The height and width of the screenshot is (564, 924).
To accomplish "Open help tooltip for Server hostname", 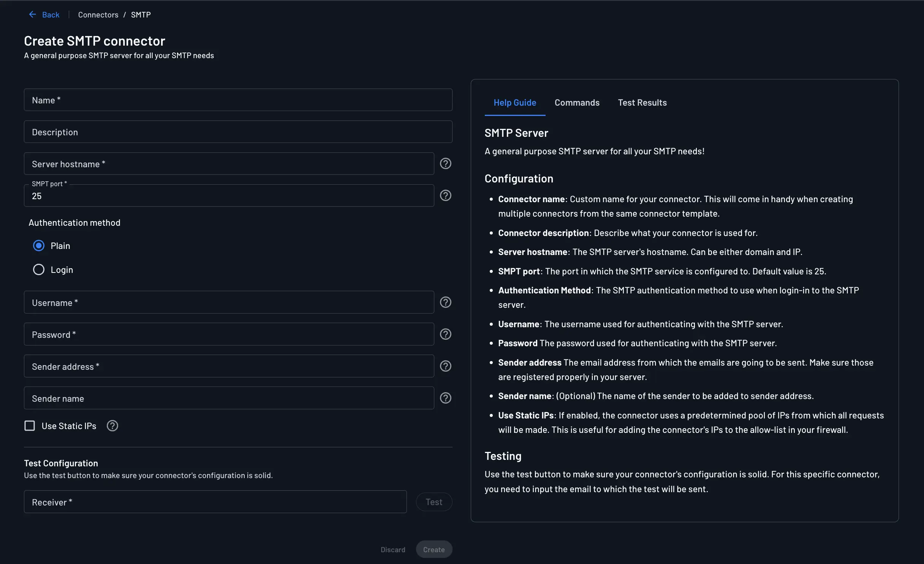I will (445, 163).
